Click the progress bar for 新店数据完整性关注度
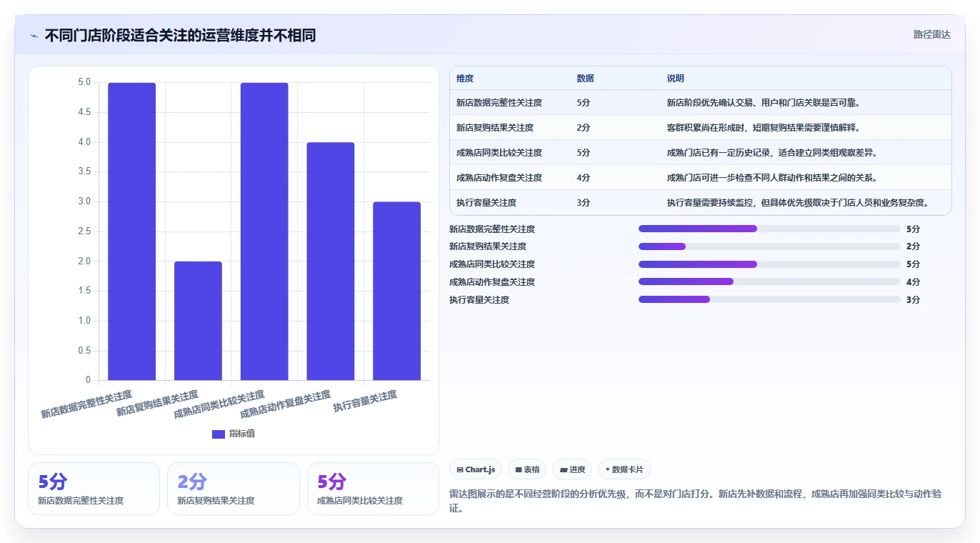Viewport: 980px width, 543px height. [769, 229]
